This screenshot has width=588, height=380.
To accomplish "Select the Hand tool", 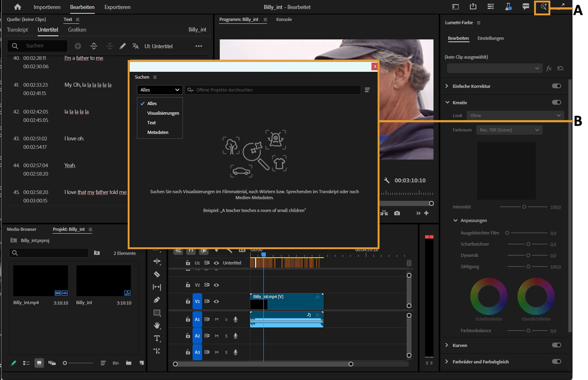I will pyautogui.click(x=157, y=325).
